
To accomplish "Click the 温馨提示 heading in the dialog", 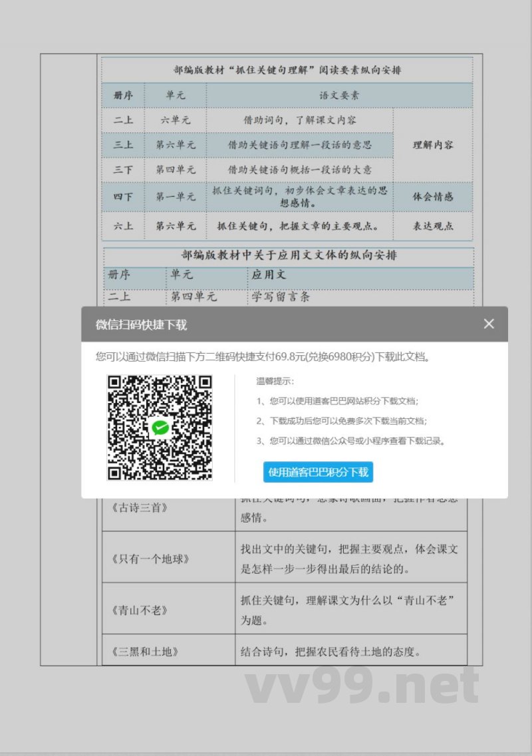I will click(x=275, y=381).
